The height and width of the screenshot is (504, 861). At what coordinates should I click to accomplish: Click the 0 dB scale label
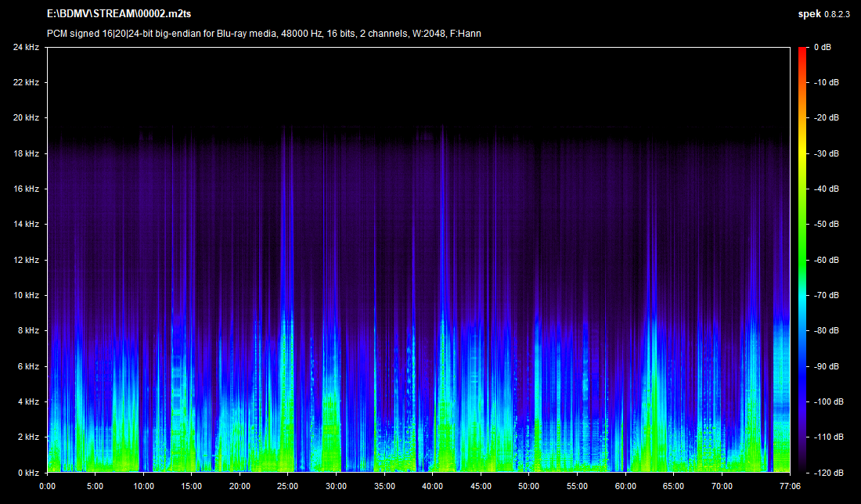coord(822,47)
